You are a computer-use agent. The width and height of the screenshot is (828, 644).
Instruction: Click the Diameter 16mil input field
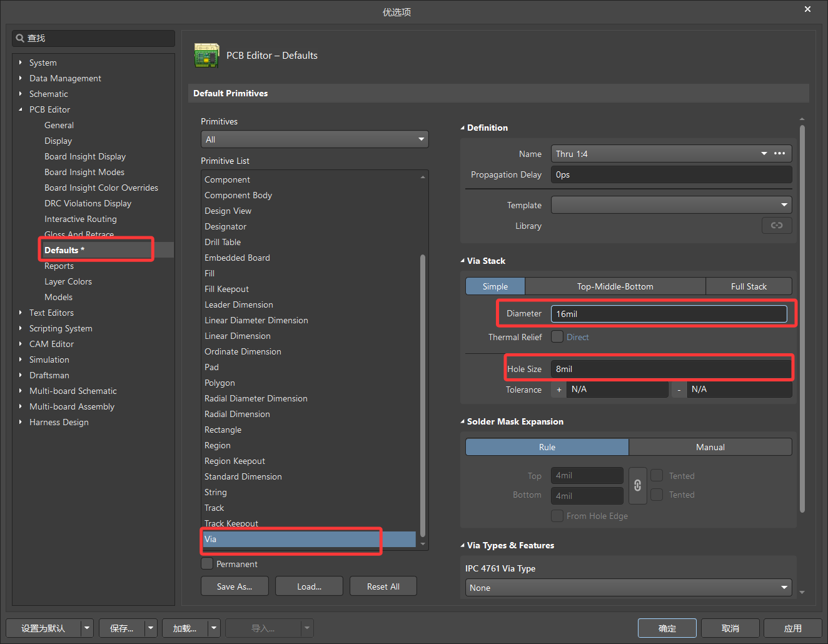[669, 314]
